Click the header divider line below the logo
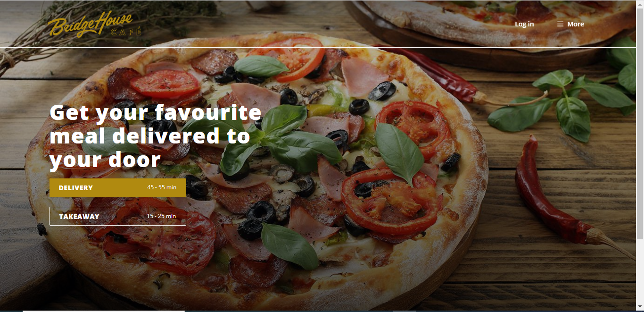Screen dimensions: 644x312 tap(318, 48)
